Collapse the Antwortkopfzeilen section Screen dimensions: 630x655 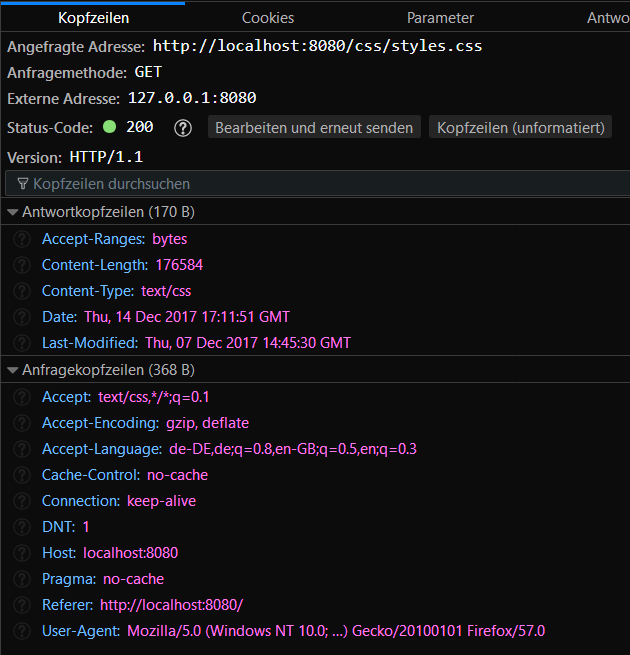[13, 213]
